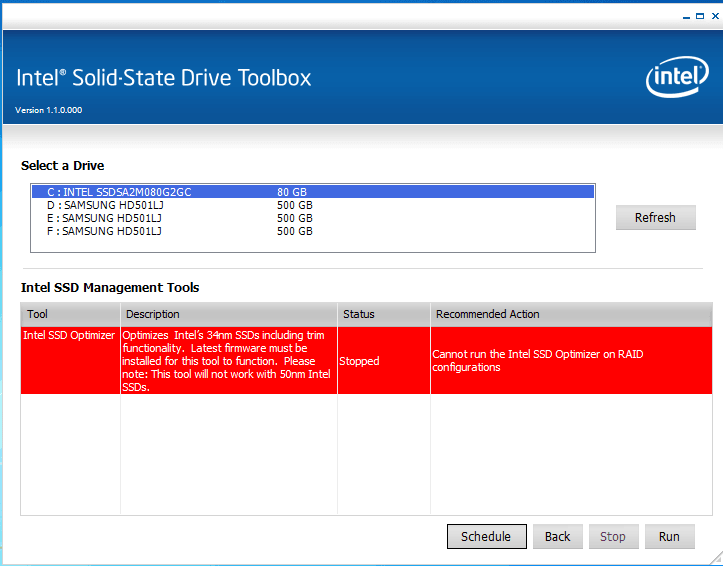Select drive E: SAMSUNG HD501LJ
The width and height of the screenshot is (723, 566).
(x=313, y=218)
